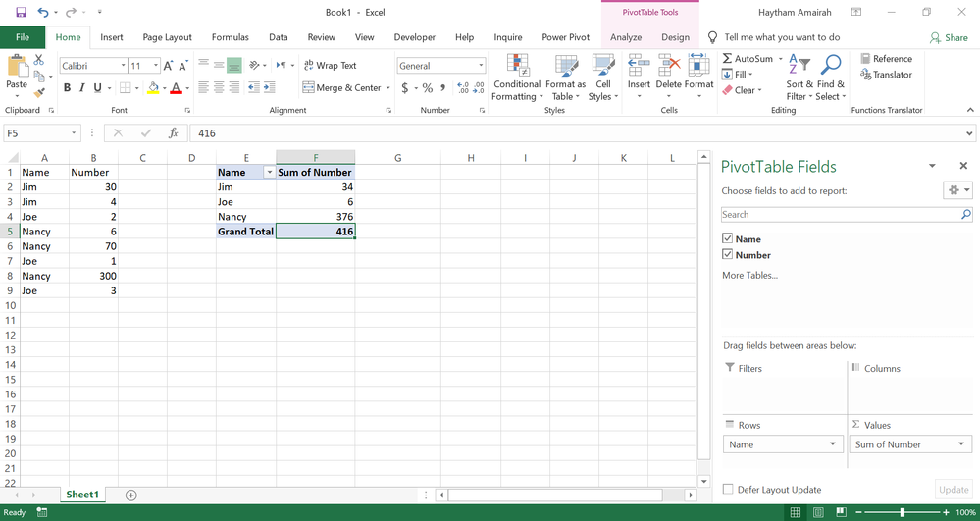Viewport: 980px width, 521px height.
Task: Apply yellow fill color
Action: (153, 88)
